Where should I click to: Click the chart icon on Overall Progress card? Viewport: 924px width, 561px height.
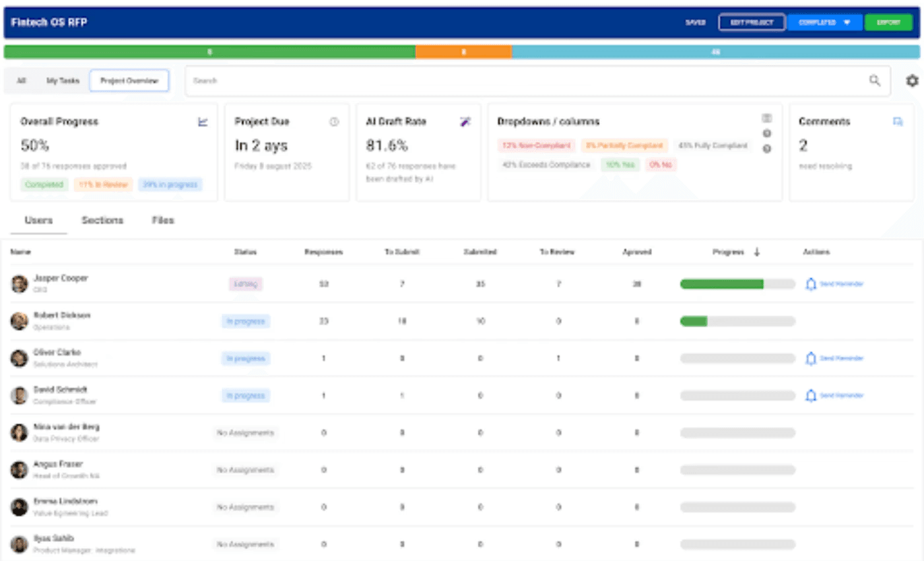click(203, 121)
